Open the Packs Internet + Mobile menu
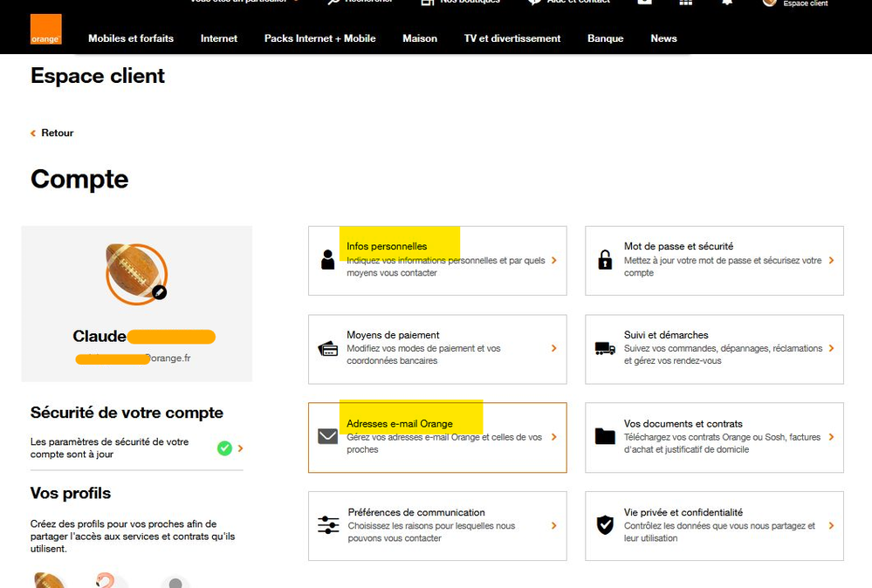Viewport: 872px width, 588px height. (319, 38)
